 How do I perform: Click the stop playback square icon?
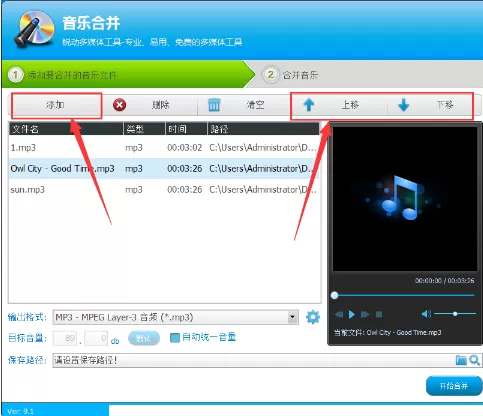pyautogui.click(x=379, y=314)
